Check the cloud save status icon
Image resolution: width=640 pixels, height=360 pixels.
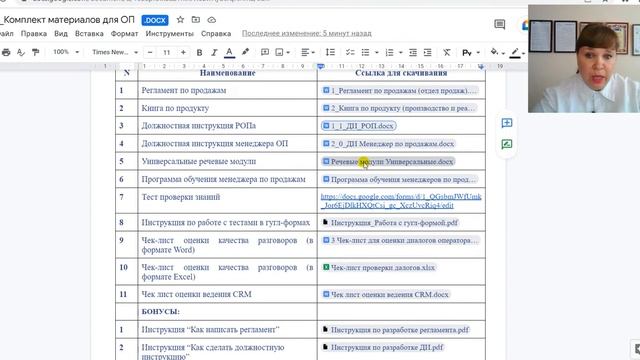[x=211, y=20]
